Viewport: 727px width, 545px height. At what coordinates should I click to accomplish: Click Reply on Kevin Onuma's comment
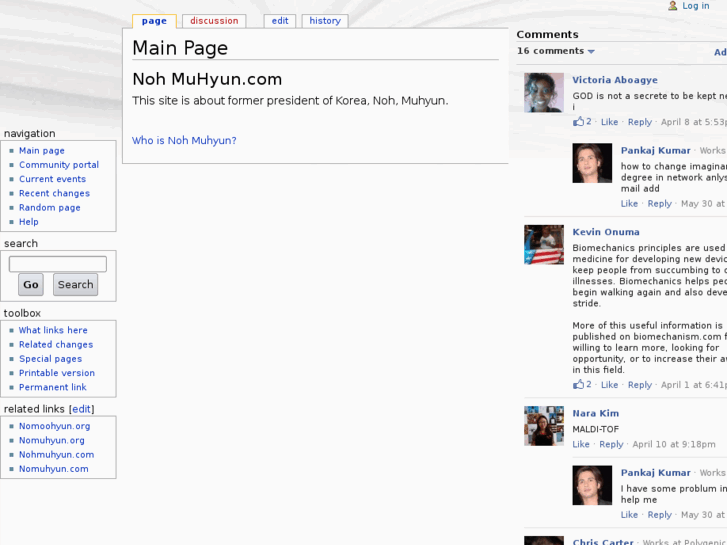coord(640,385)
